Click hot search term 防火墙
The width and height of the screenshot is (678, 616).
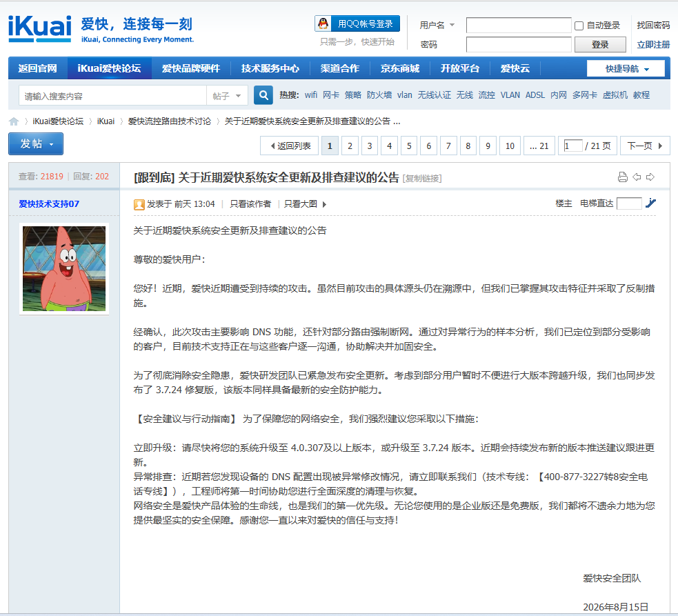(x=379, y=95)
